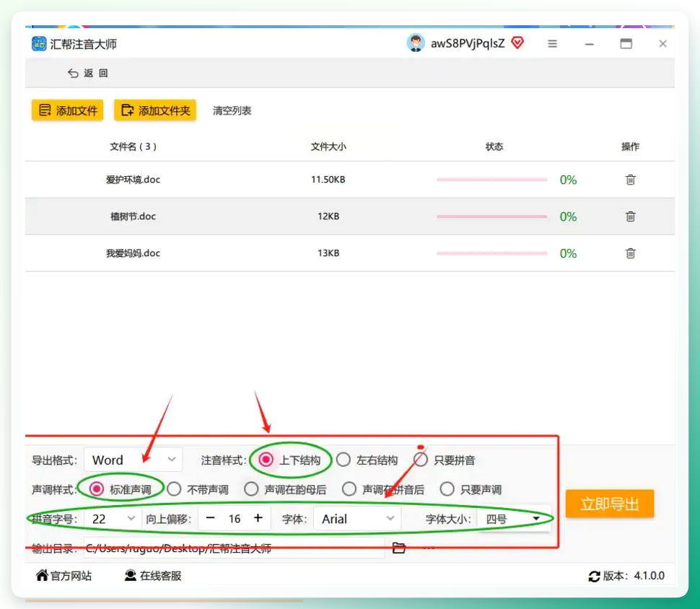Click the 版本: 4.1.0.0 version text

(634, 576)
